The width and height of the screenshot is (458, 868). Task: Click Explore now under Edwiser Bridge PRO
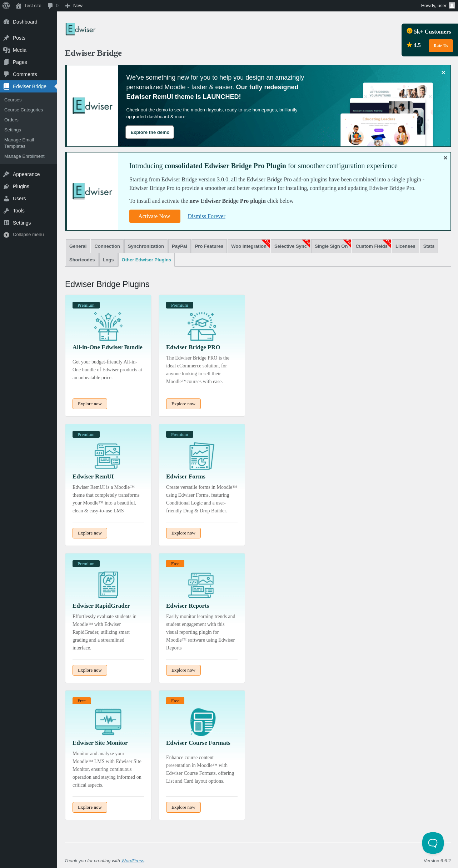[x=183, y=404]
